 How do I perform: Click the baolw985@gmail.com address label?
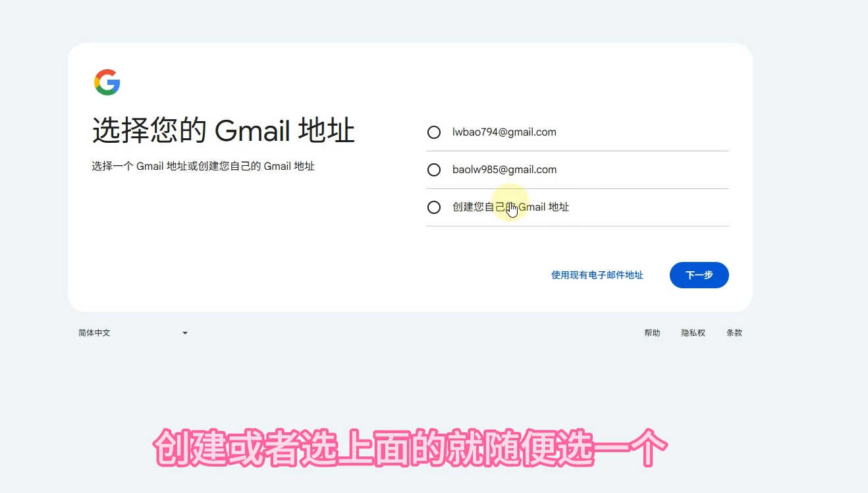pyautogui.click(x=504, y=170)
